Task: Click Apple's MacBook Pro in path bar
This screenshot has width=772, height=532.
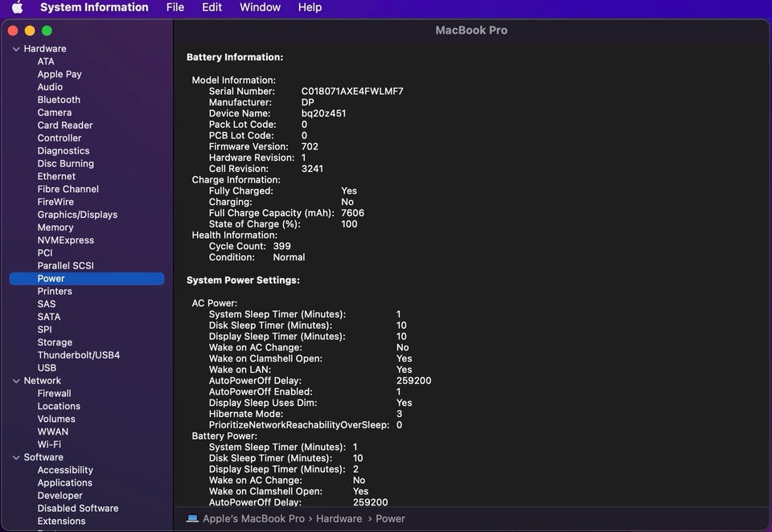Action: (253, 518)
